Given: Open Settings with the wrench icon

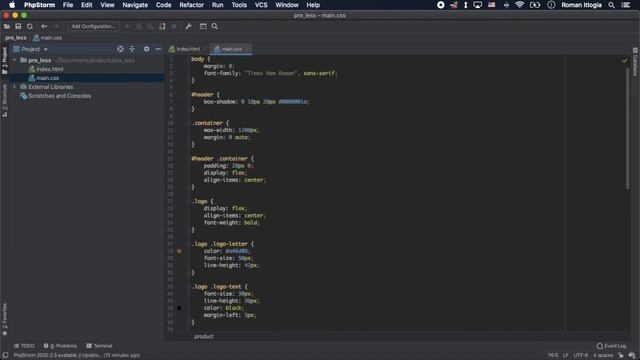Looking at the screenshot, I should click(x=188, y=26).
